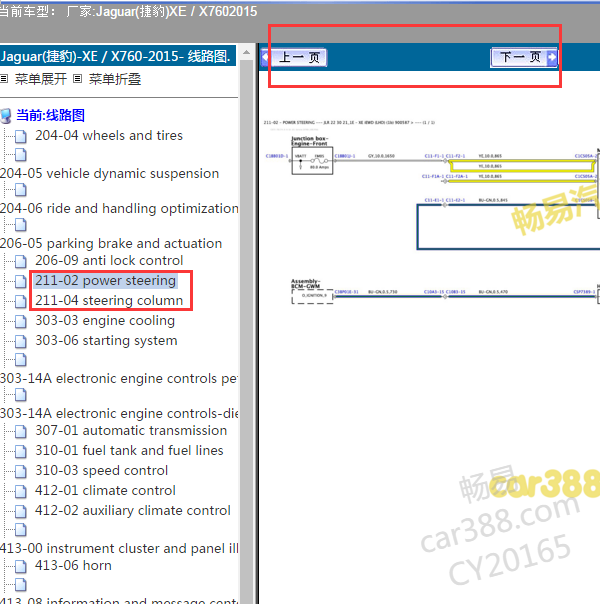Viewport: 600px width, 604px height.
Task: Click document icon for 413-06 horn
Action: click(x=21, y=567)
